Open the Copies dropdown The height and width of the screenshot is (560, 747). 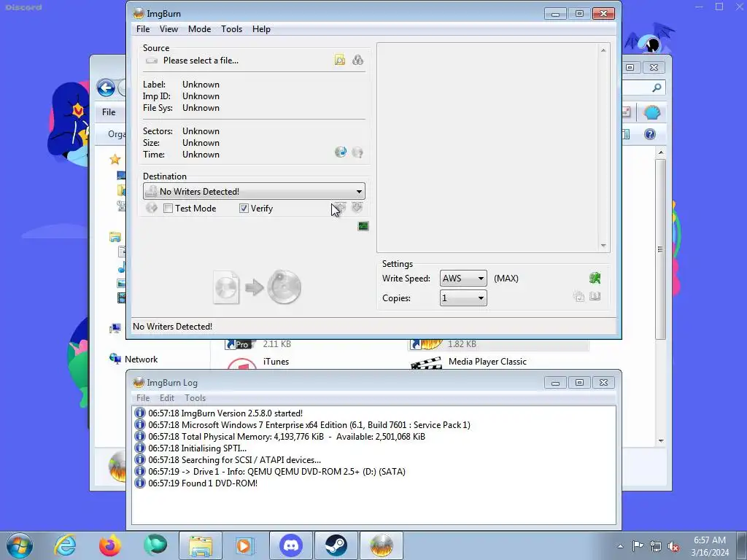(x=463, y=298)
